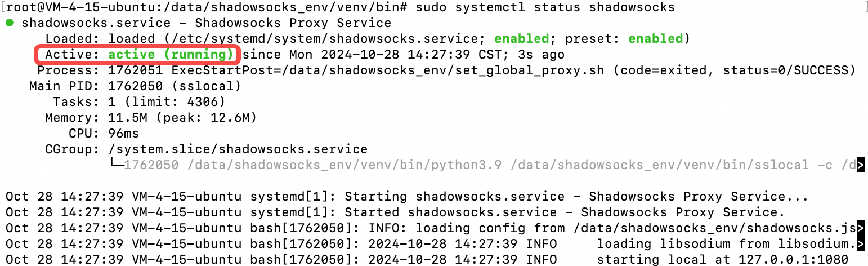
Task: Click the green preset enabled value
Action: 655,39
